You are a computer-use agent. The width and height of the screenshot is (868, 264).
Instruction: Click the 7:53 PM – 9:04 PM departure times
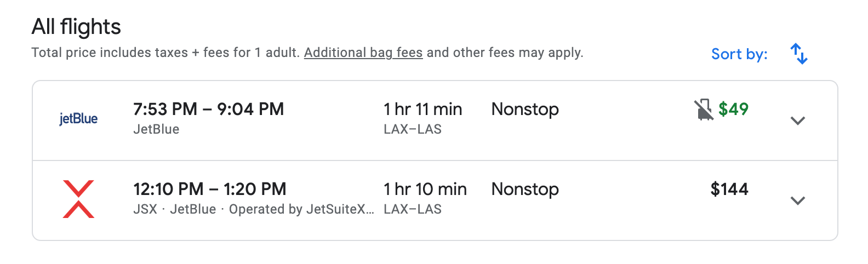point(208,110)
